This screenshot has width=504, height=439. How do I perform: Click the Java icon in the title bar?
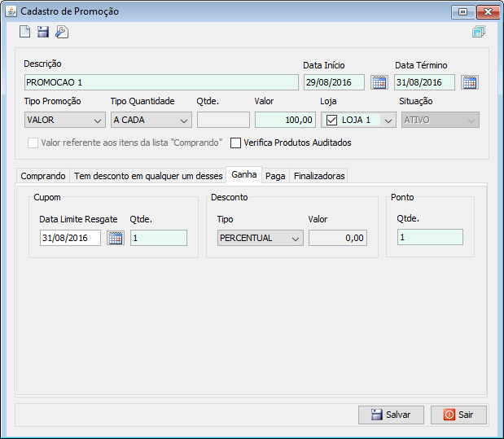tap(11, 11)
